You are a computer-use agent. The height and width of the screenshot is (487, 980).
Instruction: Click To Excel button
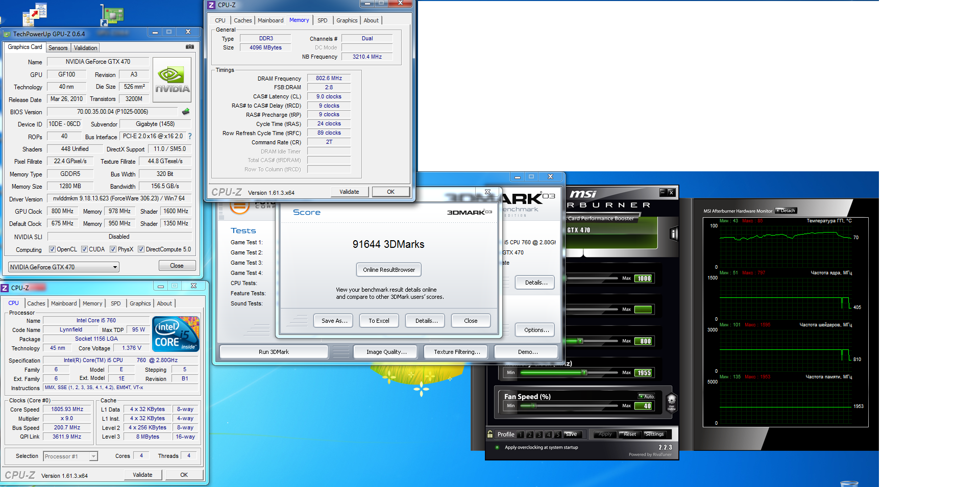click(x=379, y=321)
